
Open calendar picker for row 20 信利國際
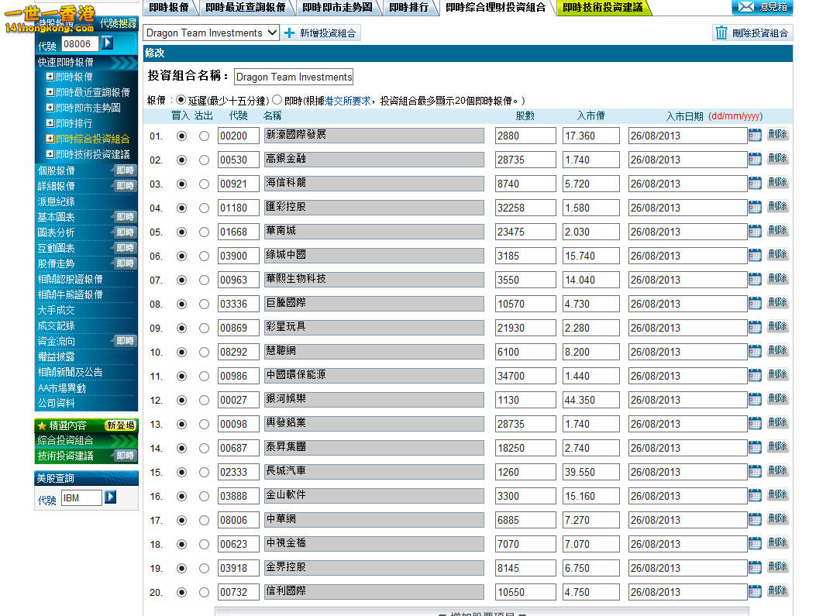coord(755,591)
